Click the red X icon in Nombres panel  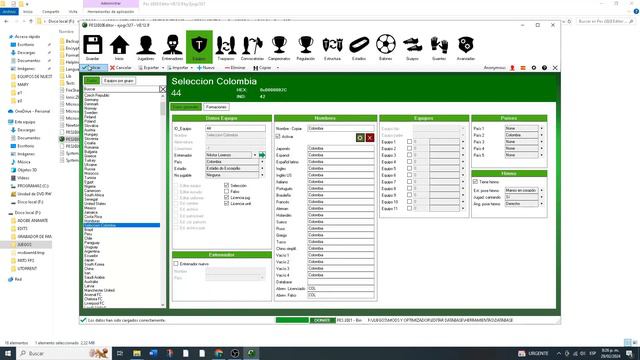pos(370,138)
